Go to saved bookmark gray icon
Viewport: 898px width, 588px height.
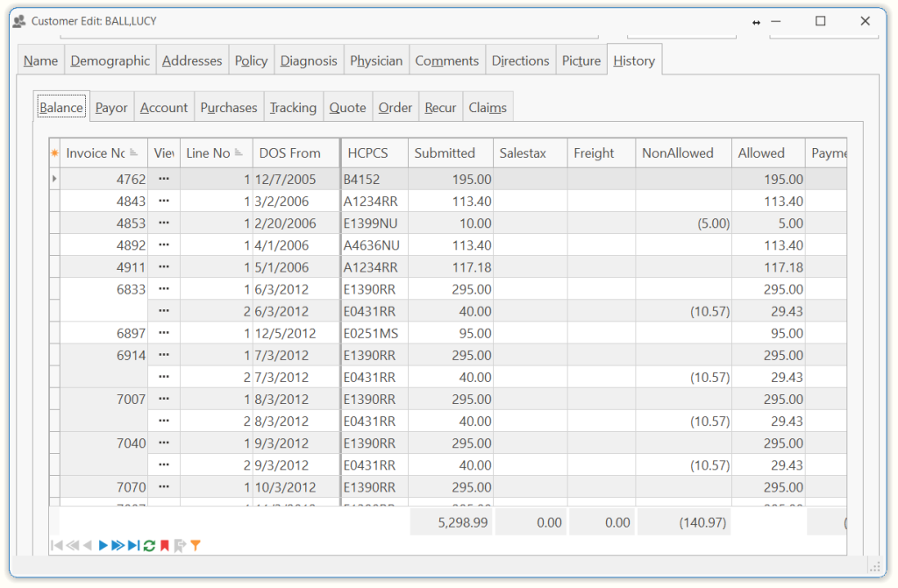coord(180,546)
